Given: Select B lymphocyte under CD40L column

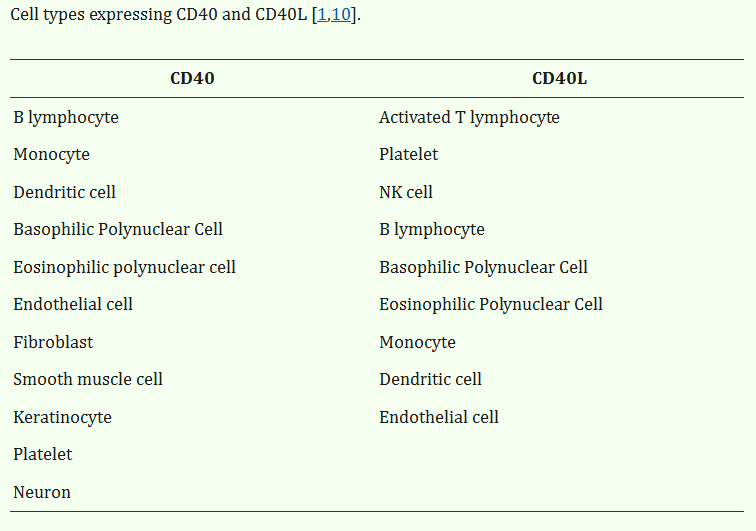Looking at the screenshot, I should coord(432,230).
